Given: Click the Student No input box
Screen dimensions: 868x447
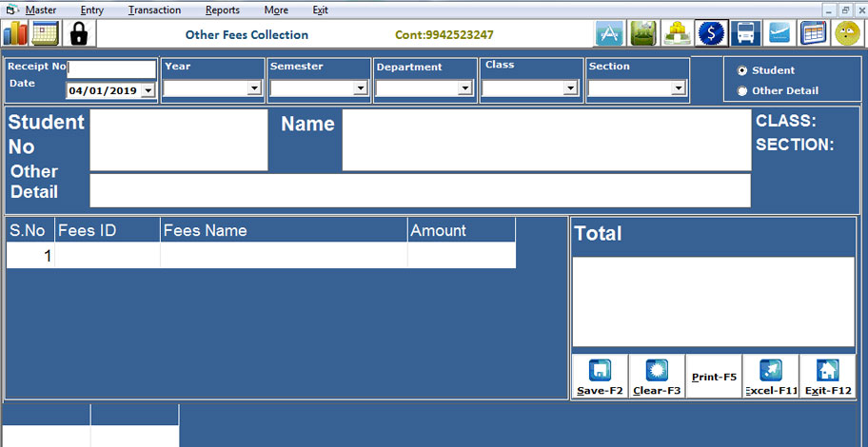Looking at the screenshot, I should 179,140.
